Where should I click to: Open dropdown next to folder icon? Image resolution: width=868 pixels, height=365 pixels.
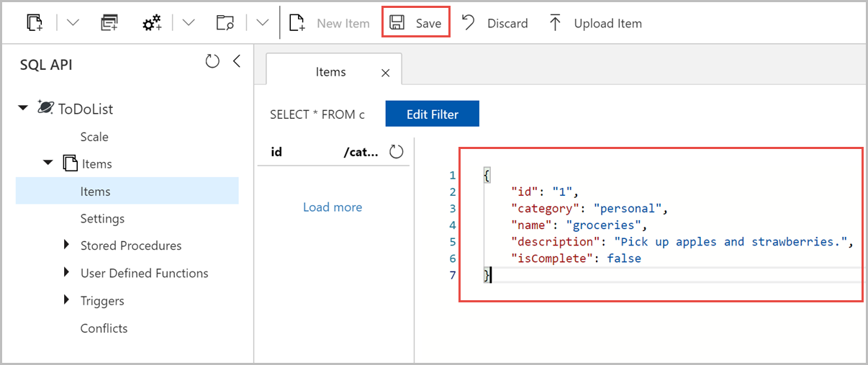click(x=262, y=23)
